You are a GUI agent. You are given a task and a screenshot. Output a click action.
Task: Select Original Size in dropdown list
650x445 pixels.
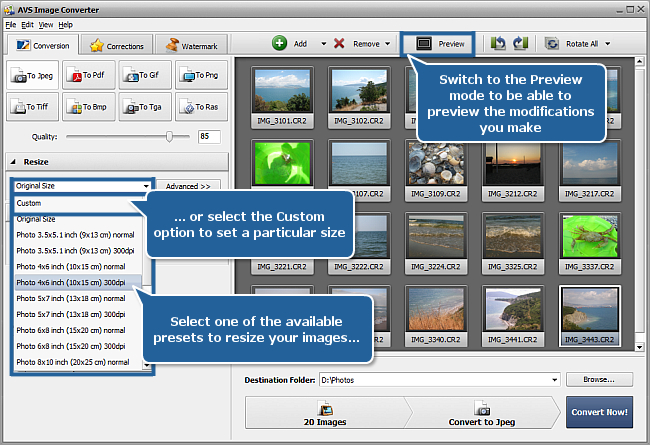pyautogui.click(x=79, y=219)
